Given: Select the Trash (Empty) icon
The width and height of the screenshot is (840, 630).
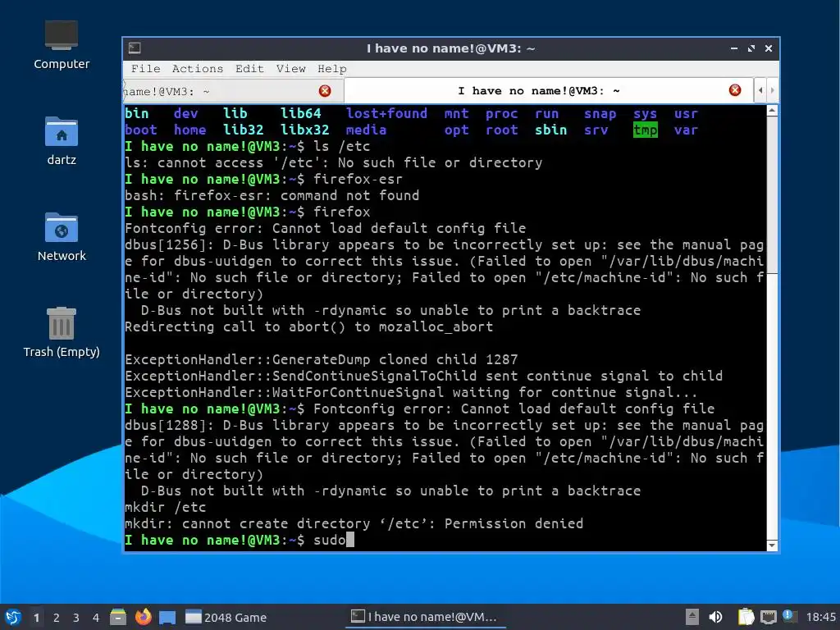Looking at the screenshot, I should 61,333.
